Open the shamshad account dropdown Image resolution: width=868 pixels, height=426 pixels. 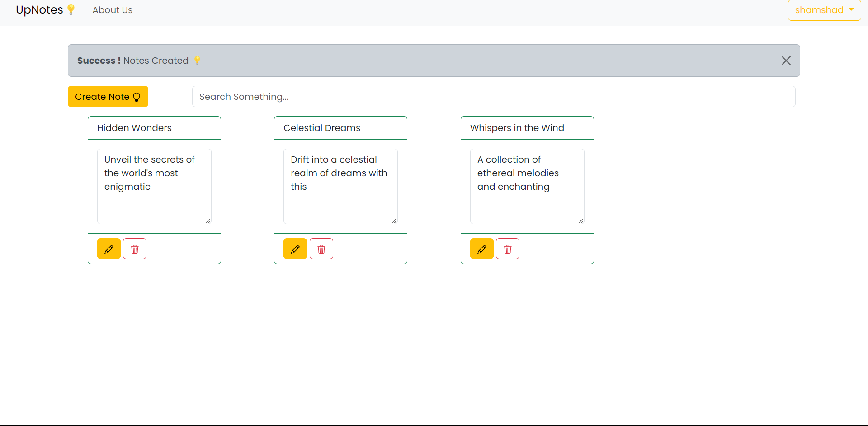[824, 10]
